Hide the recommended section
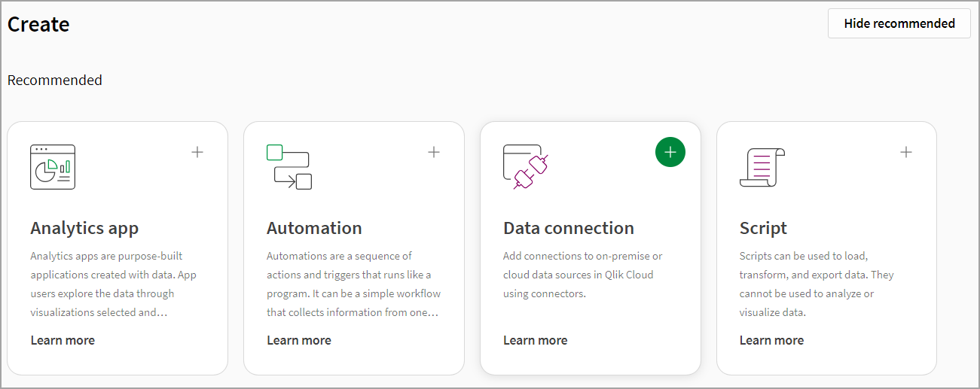980x389 pixels. (899, 23)
